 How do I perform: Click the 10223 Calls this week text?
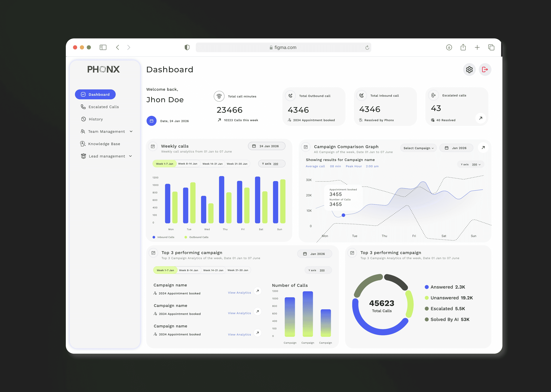241,120
